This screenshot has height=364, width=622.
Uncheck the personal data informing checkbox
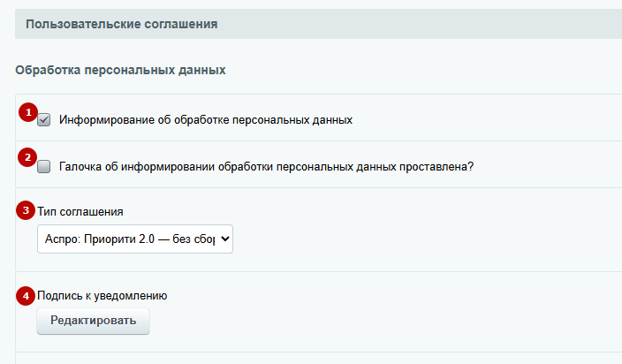(43, 120)
